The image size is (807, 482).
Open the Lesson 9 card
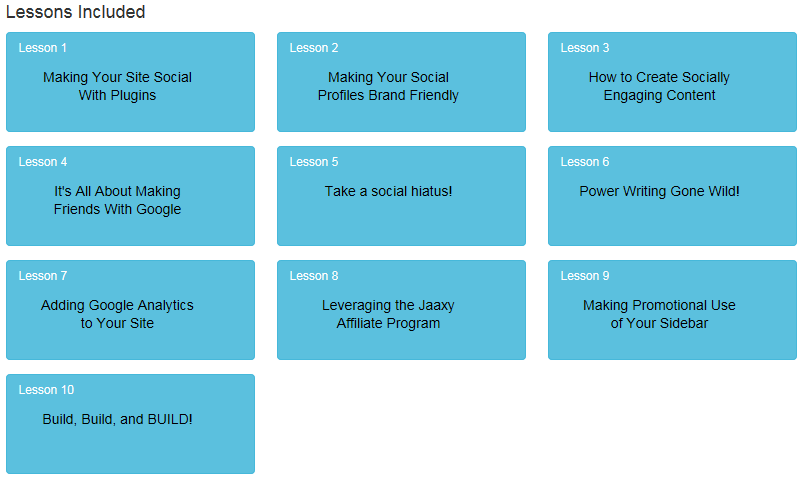pyautogui.click(x=672, y=310)
